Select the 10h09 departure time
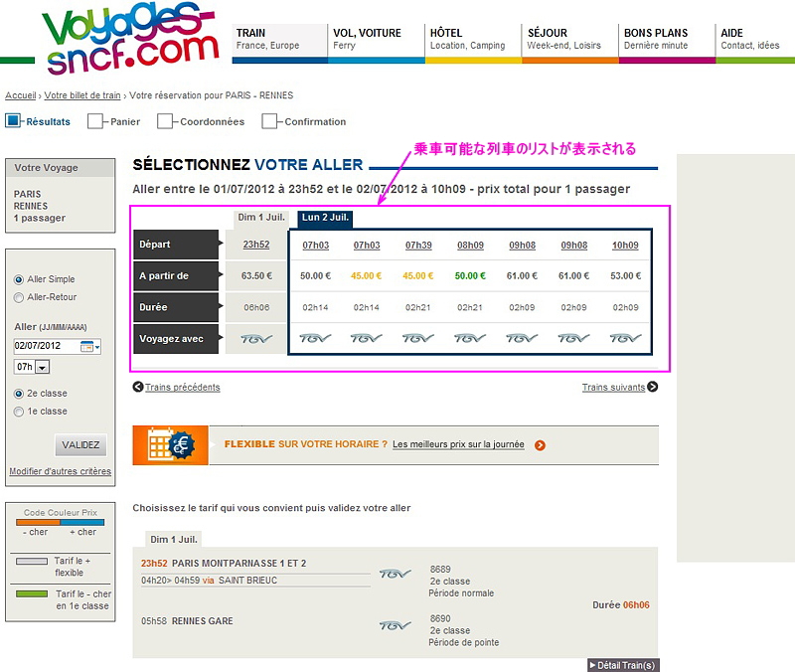Viewport: 795px width, 672px height. click(x=625, y=245)
